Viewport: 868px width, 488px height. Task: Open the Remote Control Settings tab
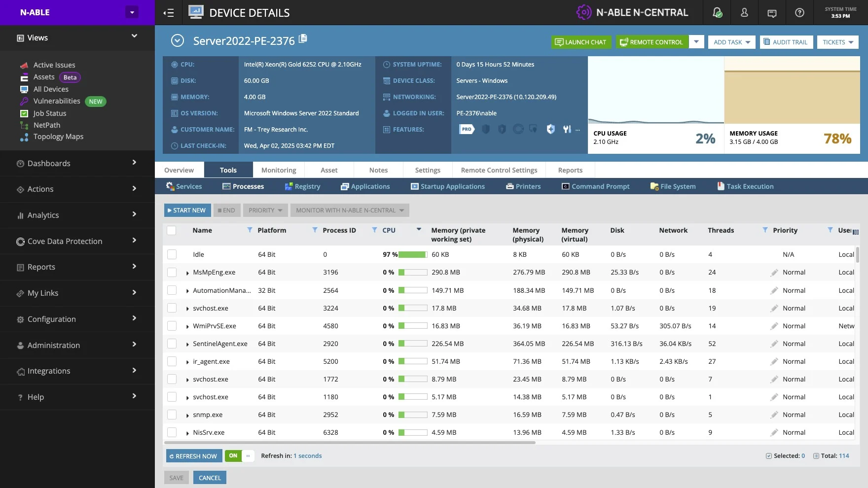tap(499, 170)
